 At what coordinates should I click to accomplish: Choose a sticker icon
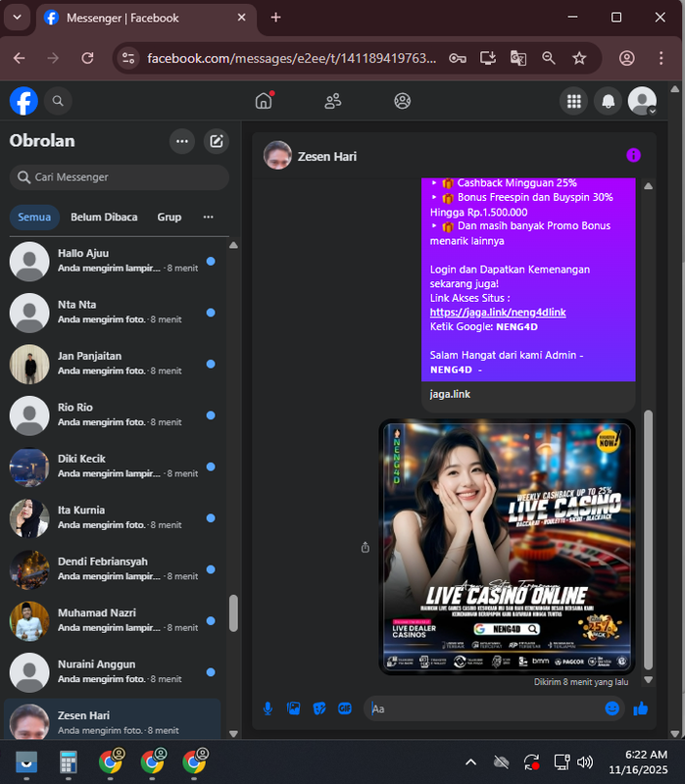point(319,709)
